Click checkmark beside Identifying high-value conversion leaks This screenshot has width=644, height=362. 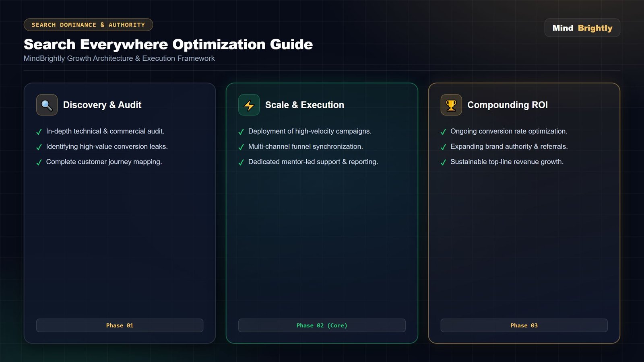click(x=39, y=147)
